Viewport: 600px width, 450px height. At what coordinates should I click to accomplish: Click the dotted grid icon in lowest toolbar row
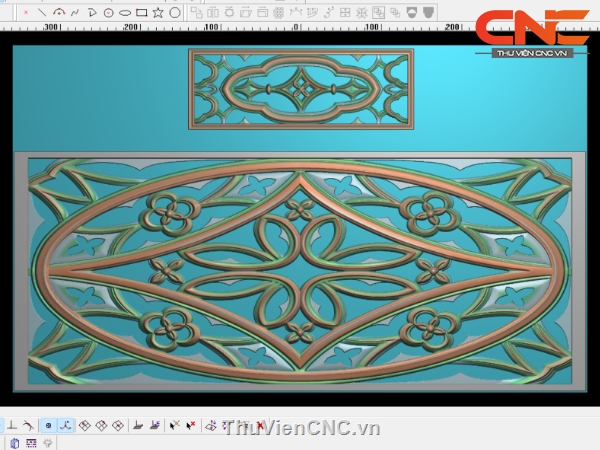pyautogui.click(x=31, y=442)
